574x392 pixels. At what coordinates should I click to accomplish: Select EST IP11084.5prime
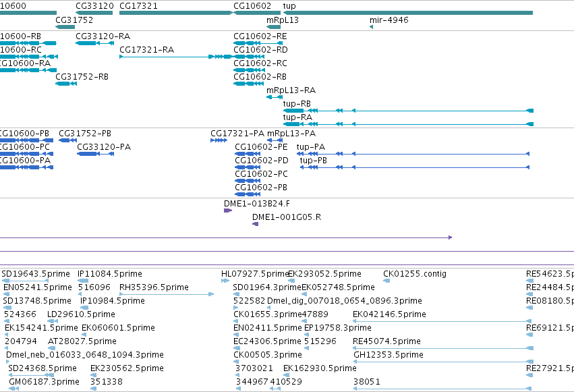[110, 274]
